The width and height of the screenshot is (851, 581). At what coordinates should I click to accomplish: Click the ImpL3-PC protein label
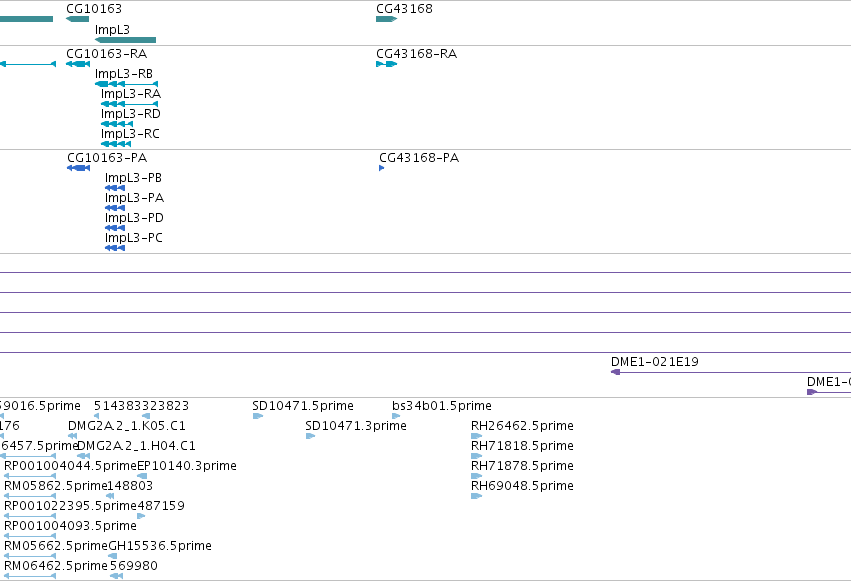click(x=134, y=238)
